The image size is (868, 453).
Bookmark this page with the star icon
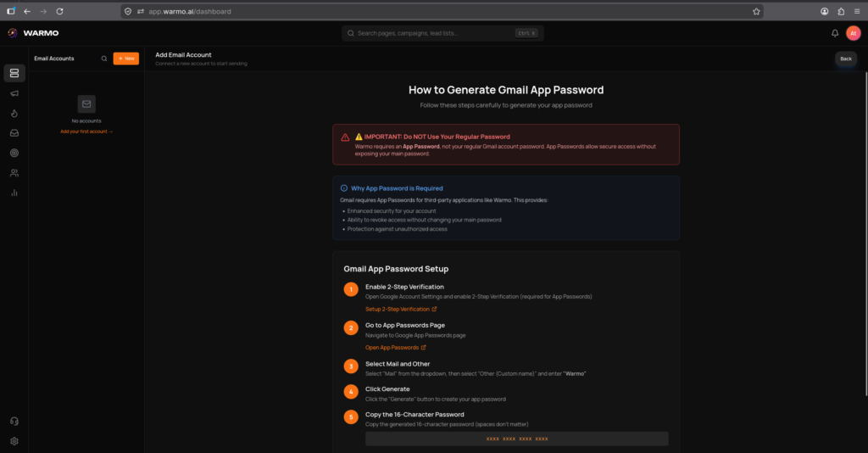click(756, 11)
